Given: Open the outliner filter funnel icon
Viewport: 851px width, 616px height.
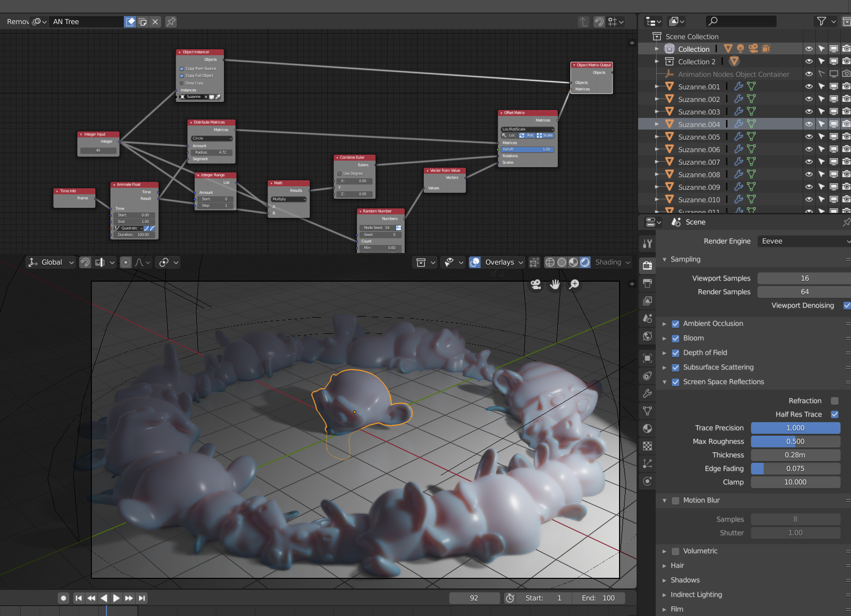Looking at the screenshot, I should [x=821, y=21].
